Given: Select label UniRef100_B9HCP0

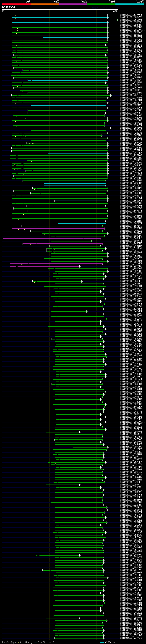Looking at the screenshot, I should click(x=131, y=236).
